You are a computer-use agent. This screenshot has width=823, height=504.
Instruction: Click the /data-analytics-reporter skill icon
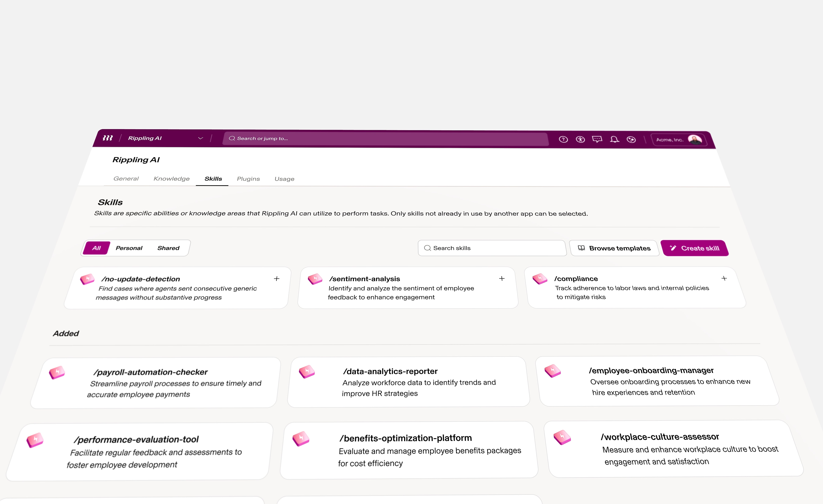307,371
